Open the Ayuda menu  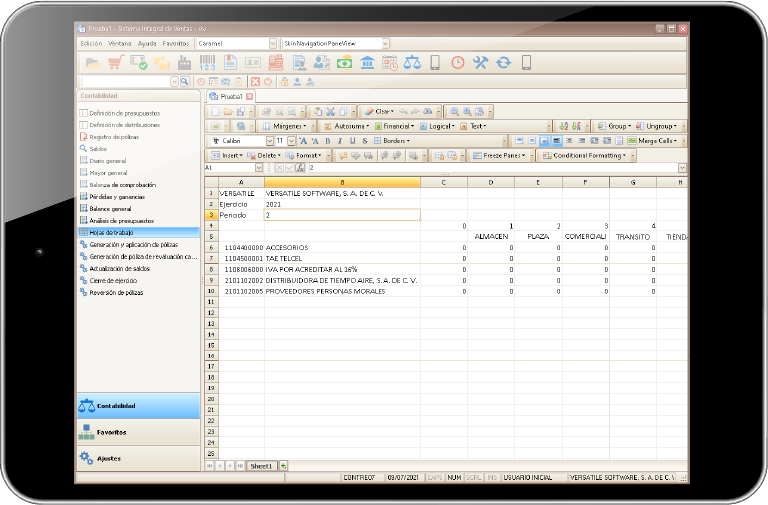pyautogui.click(x=147, y=44)
